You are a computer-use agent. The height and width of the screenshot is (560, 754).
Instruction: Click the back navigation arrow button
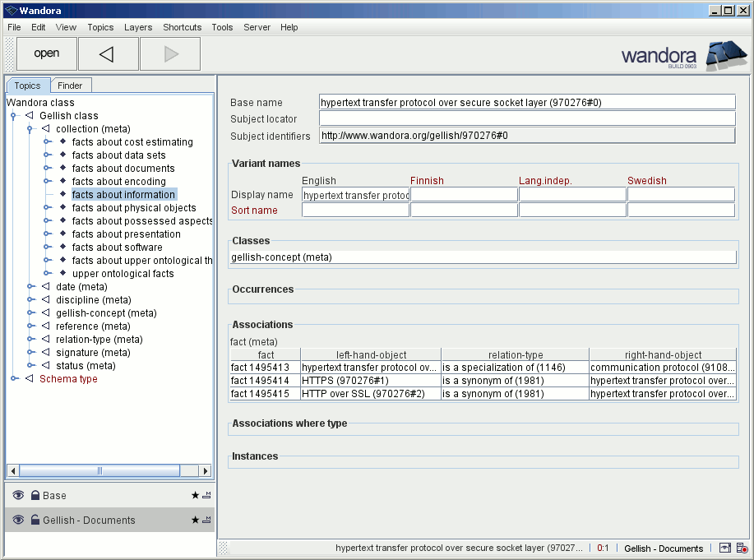click(x=107, y=54)
